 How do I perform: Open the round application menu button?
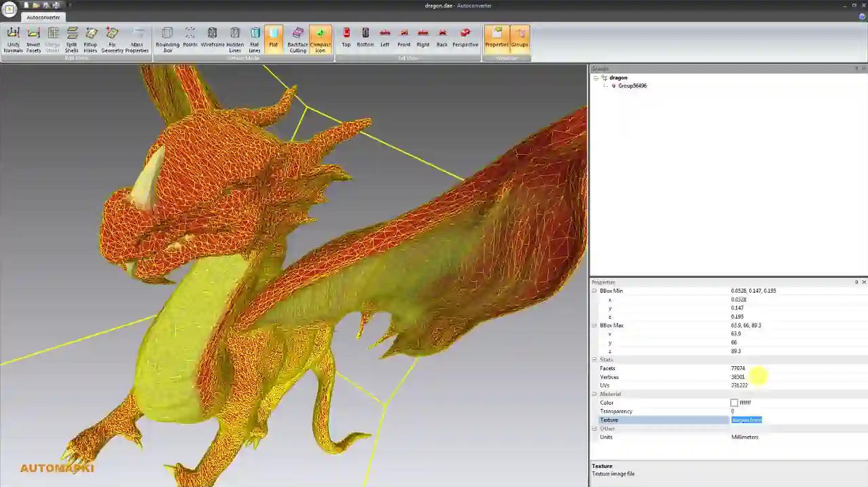pyautogui.click(x=10, y=9)
